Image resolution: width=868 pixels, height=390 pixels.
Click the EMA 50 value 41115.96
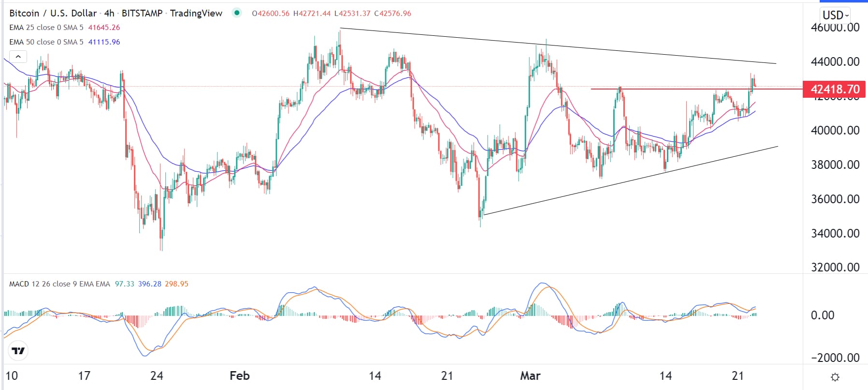pyautogui.click(x=104, y=42)
